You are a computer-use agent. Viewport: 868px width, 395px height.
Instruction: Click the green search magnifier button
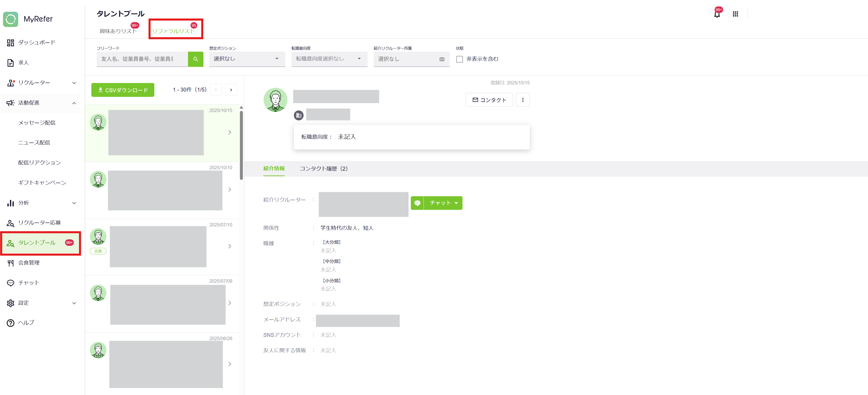pos(195,59)
